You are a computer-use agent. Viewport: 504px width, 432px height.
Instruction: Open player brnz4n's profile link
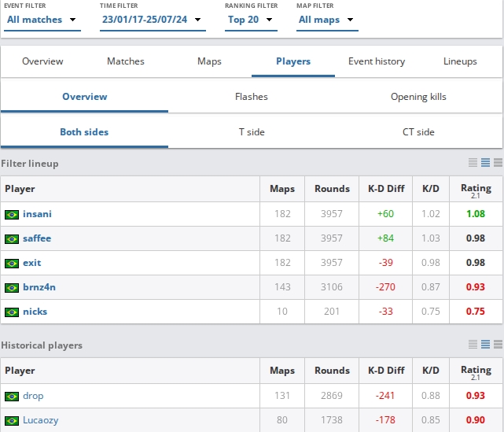click(x=39, y=287)
